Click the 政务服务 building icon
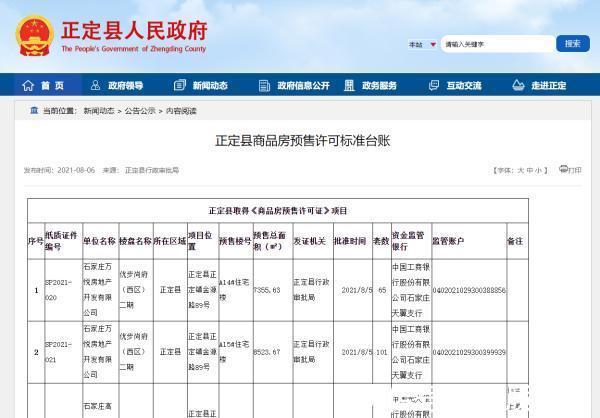 349,85
